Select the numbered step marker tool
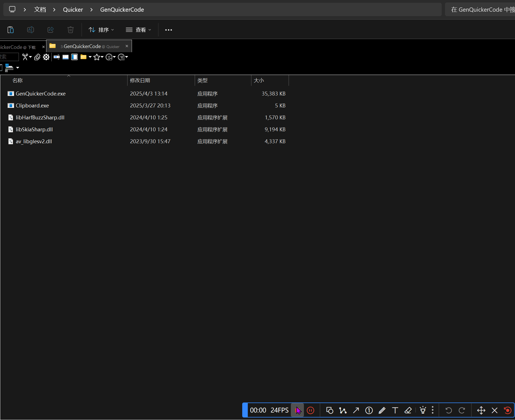Viewport: 515px width, 420px height. pyautogui.click(x=369, y=410)
